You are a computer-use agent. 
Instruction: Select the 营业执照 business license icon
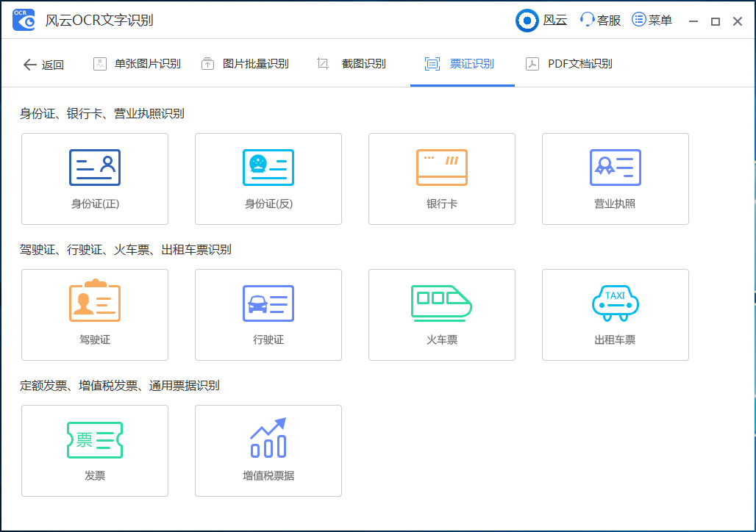tap(616, 168)
